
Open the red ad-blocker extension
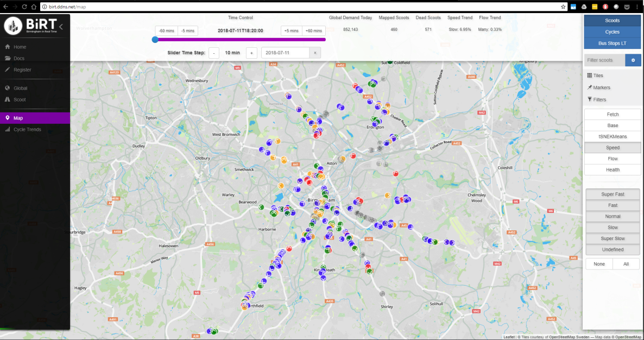click(x=605, y=7)
